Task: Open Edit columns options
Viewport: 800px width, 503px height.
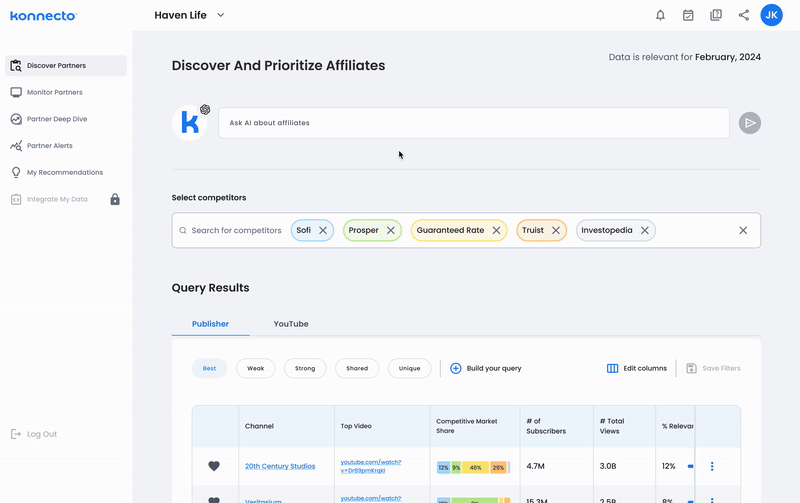Action: (x=637, y=368)
